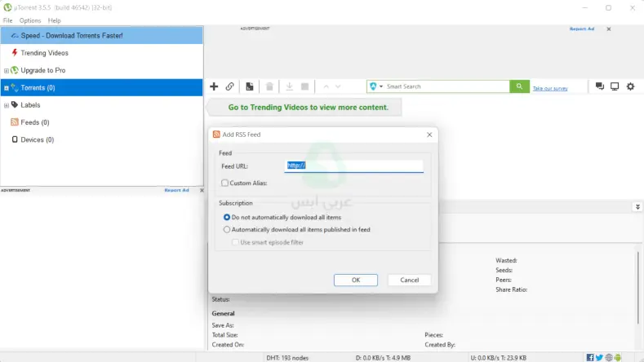This screenshot has height=362, width=644.
Task: Enable the Custom Alias checkbox
Action: click(x=225, y=183)
